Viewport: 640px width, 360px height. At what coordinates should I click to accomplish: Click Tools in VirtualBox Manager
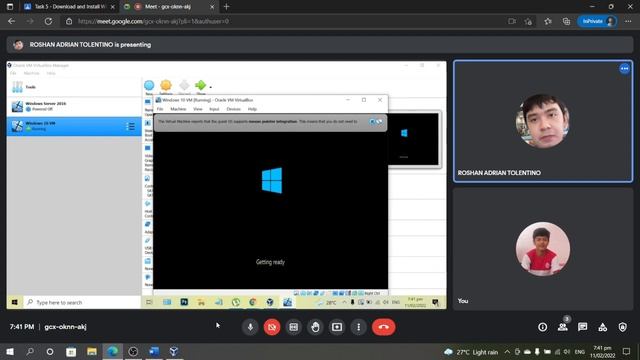click(74, 87)
